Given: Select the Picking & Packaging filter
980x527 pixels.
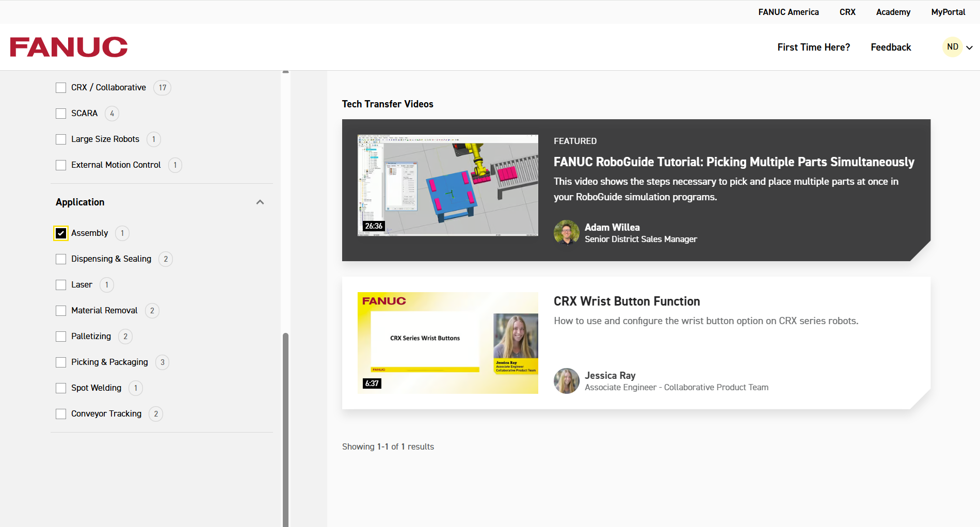Looking at the screenshot, I should tap(60, 362).
